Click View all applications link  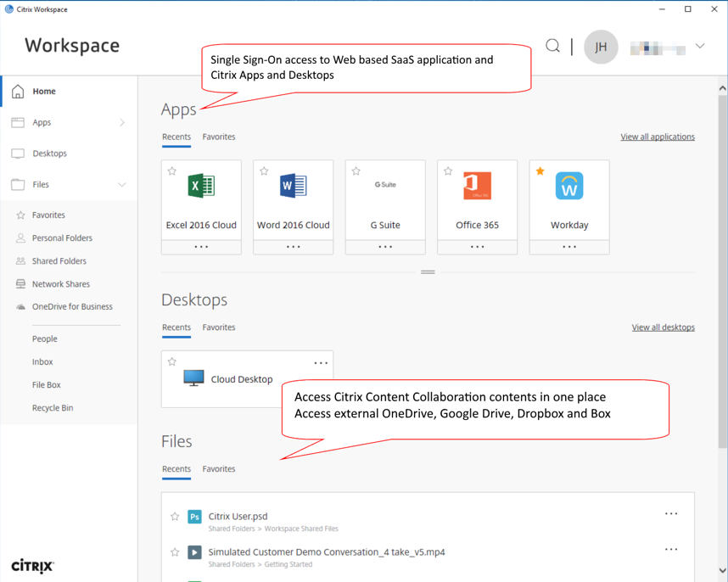coord(657,137)
